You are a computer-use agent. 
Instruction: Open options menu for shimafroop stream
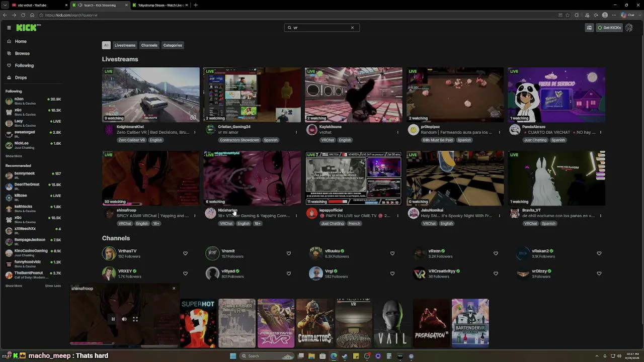(195, 216)
